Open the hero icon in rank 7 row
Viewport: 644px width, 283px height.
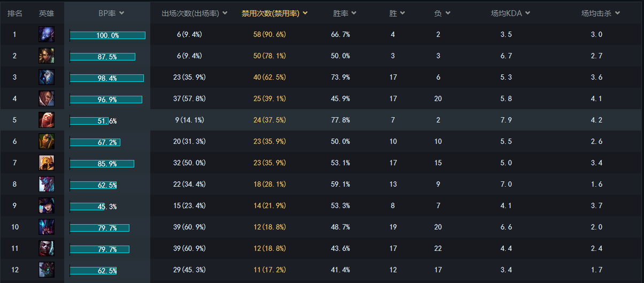tap(47, 163)
